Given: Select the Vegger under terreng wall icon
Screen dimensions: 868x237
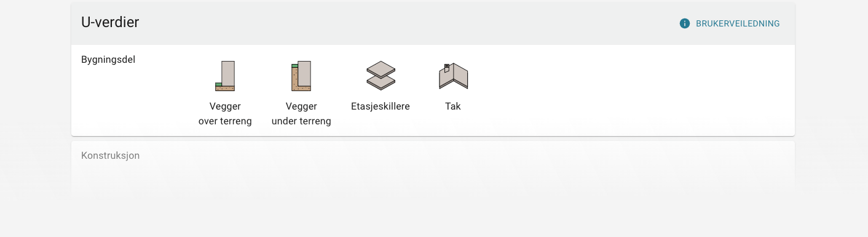Looking at the screenshot, I should click(301, 76).
